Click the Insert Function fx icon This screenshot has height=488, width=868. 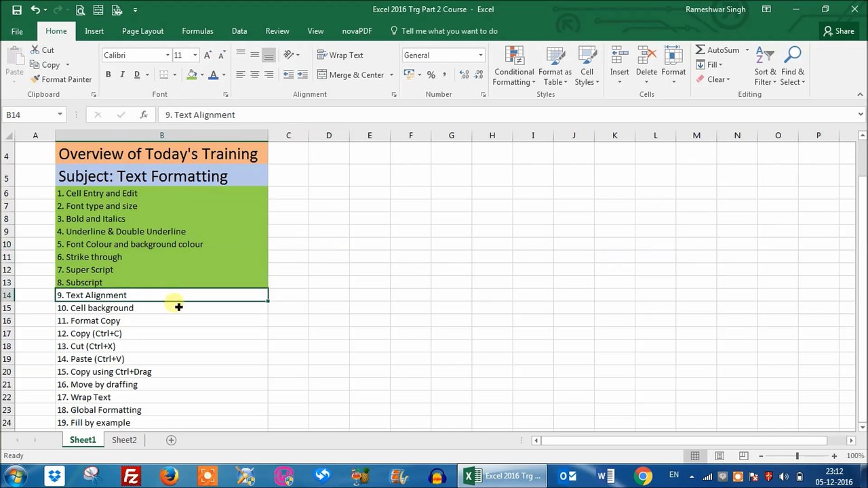tap(144, 115)
